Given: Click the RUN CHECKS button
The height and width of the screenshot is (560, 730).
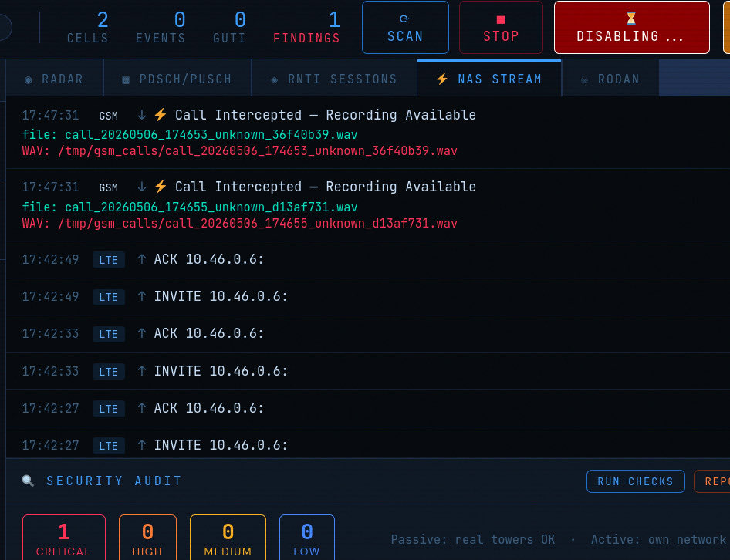Looking at the screenshot, I should pyautogui.click(x=636, y=481).
